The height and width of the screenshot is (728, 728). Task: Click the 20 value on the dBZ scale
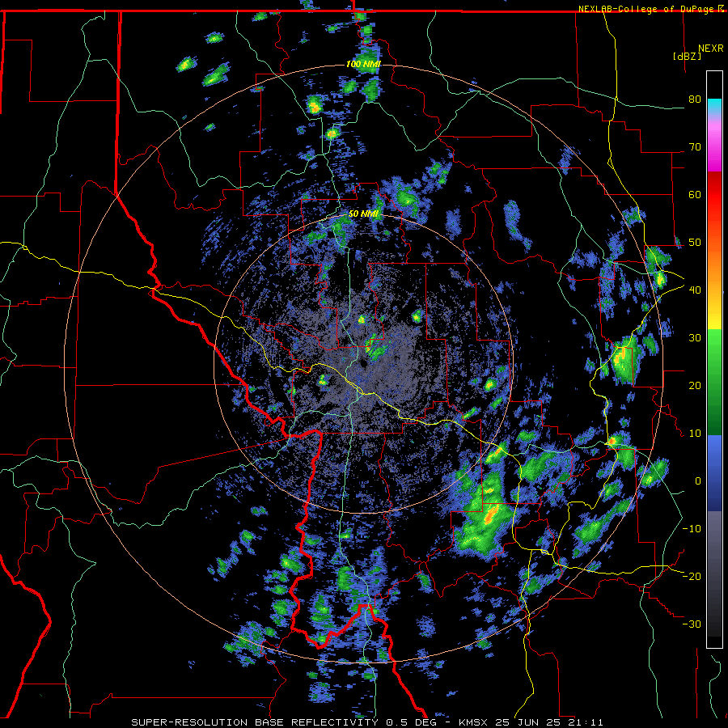(x=695, y=385)
